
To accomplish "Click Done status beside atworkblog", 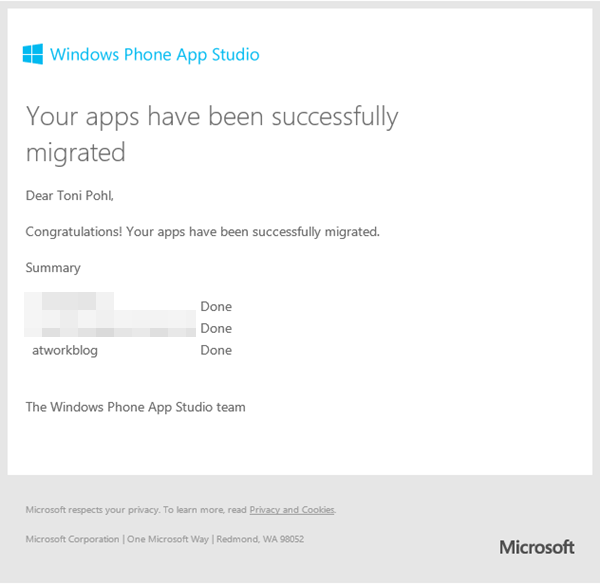I will (216, 351).
